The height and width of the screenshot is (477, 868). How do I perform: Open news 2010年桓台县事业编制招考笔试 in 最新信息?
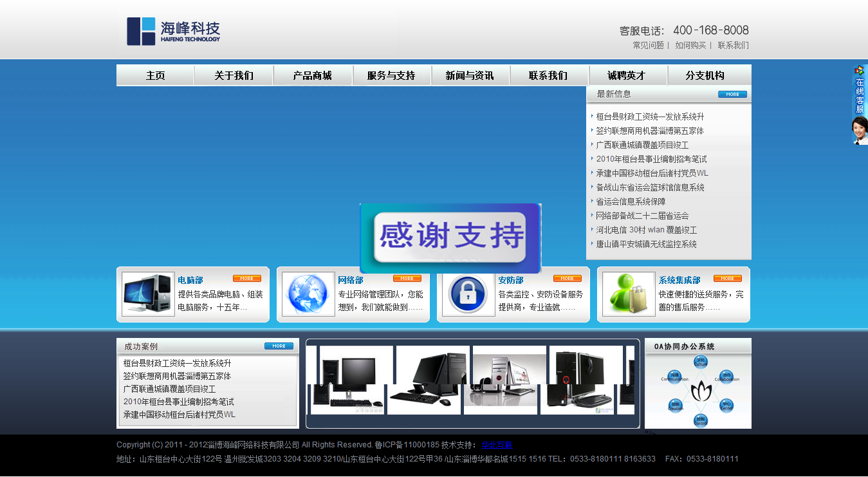click(651, 159)
